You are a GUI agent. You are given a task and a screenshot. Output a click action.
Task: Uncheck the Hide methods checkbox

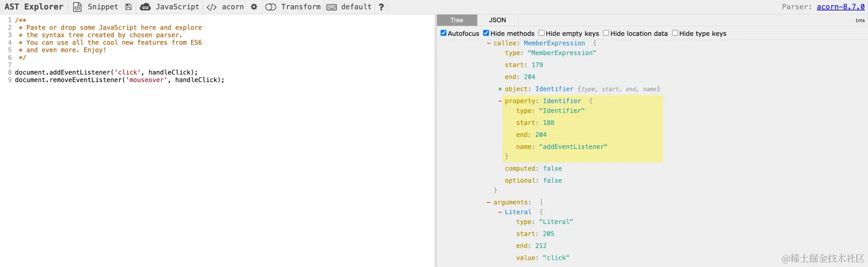486,33
